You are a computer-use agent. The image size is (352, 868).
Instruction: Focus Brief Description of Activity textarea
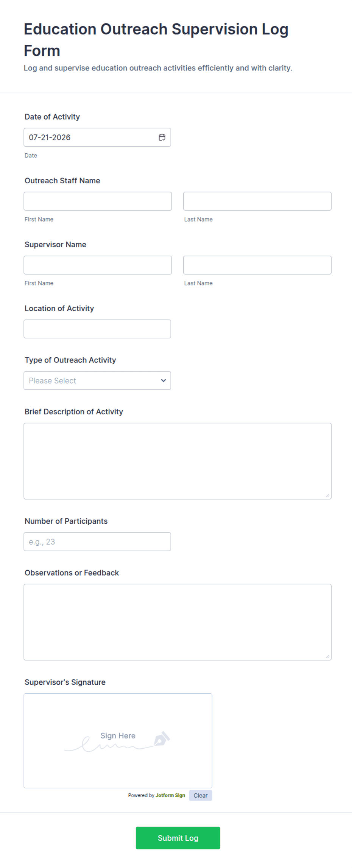point(178,461)
